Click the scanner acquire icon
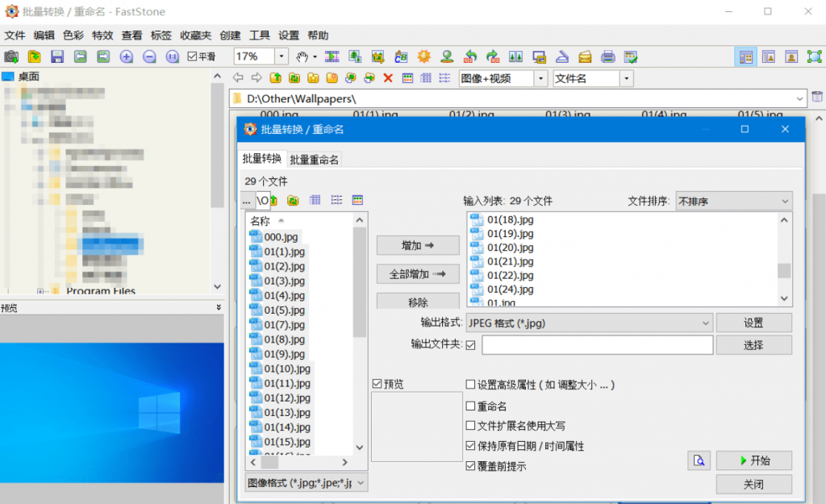826x504 pixels. 562,56
